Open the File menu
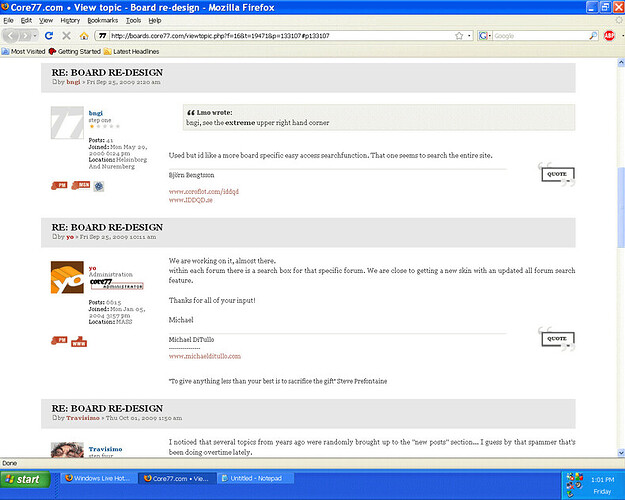 click(x=8, y=20)
